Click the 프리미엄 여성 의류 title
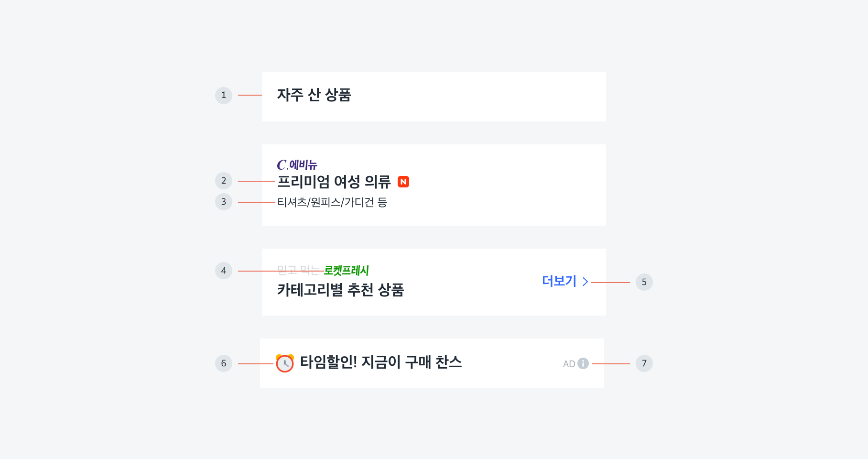The height and width of the screenshot is (459, 868). (334, 182)
